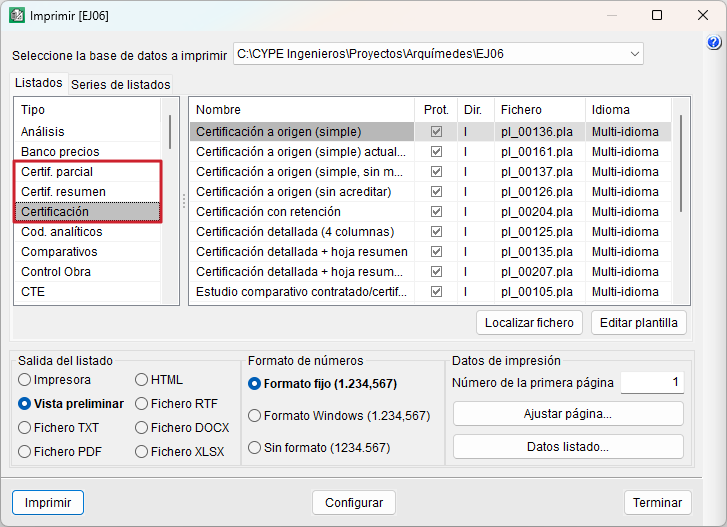The image size is (727, 527).
Task: Click the Imprimir app icon in title bar
Action: pos(17,15)
